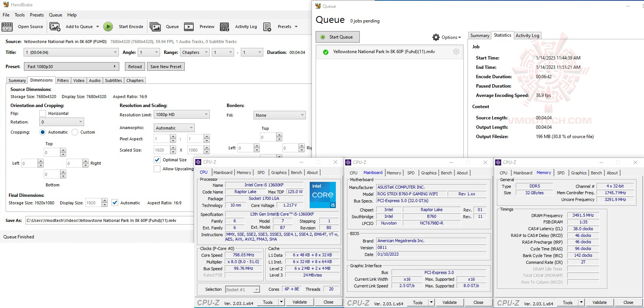Open the Socket #1 selection dropdown in CPU-Z
This screenshot has width=644, height=308.
[242, 290]
